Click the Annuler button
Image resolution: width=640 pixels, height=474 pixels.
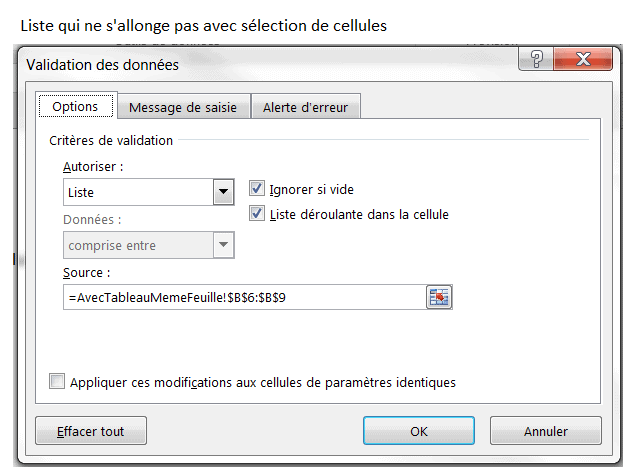coord(545,431)
